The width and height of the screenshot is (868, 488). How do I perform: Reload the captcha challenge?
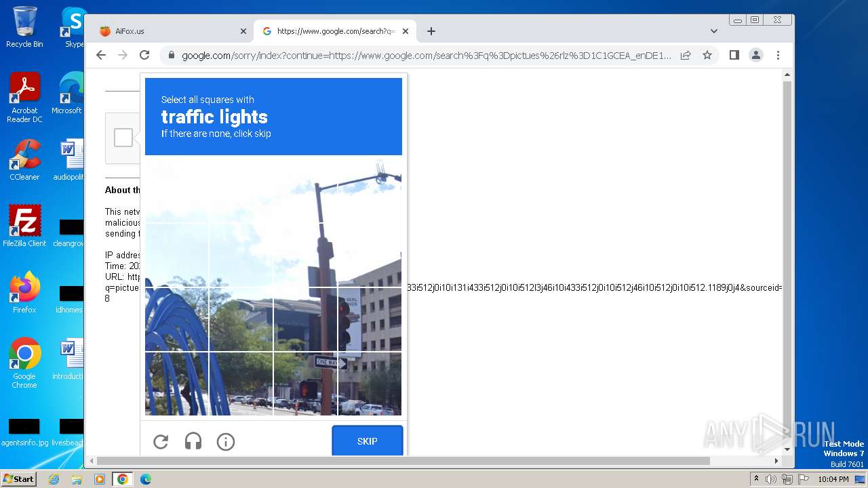coord(161,442)
